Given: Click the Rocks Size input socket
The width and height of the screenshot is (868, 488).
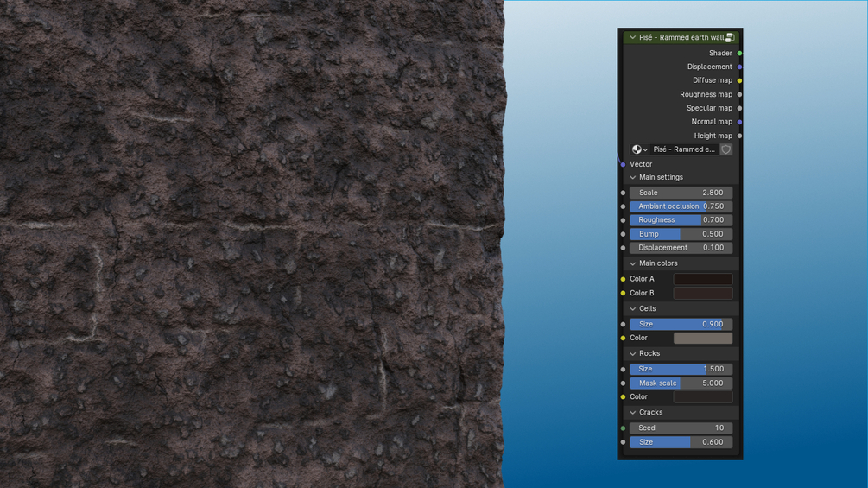Looking at the screenshot, I should 623,369.
